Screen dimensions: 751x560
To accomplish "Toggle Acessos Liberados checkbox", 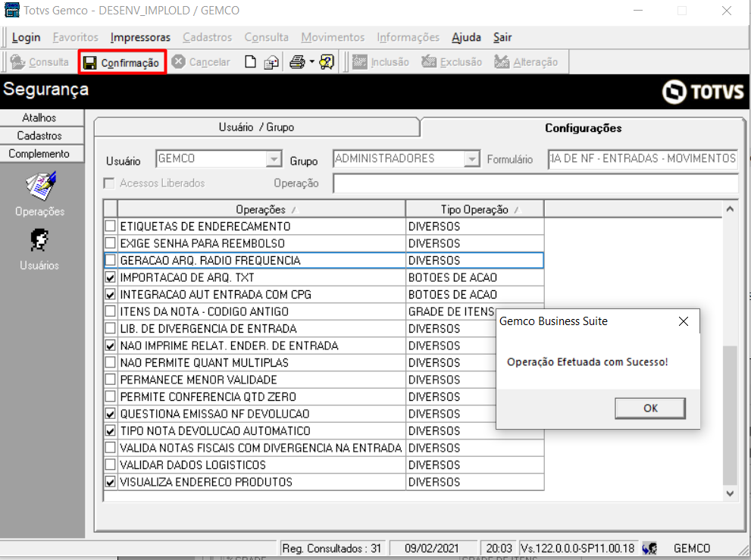I will 109,183.
